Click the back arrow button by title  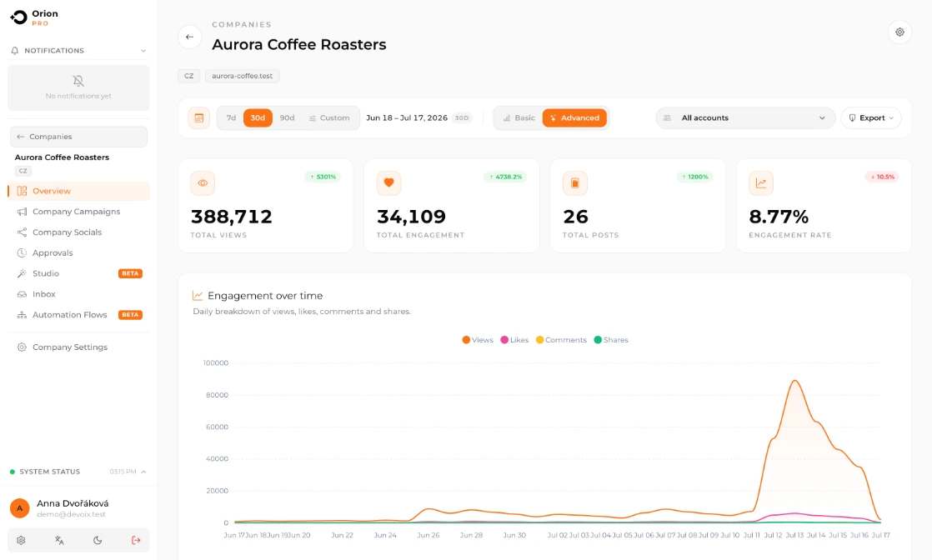pyautogui.click(x=189, y=37)
